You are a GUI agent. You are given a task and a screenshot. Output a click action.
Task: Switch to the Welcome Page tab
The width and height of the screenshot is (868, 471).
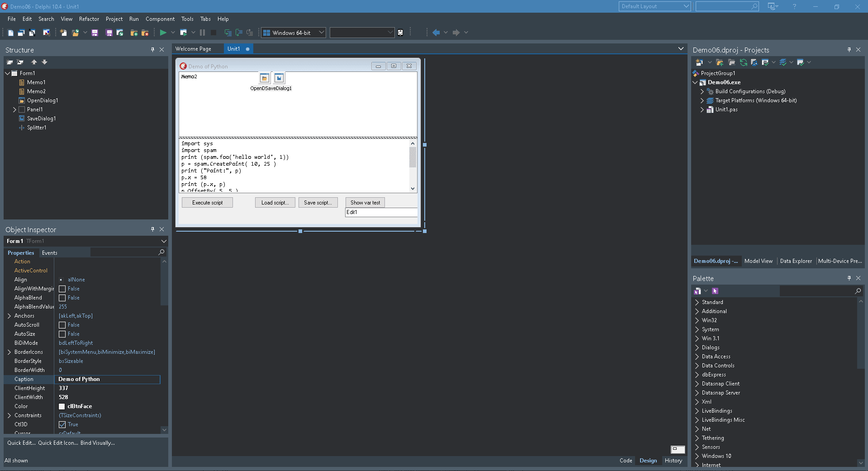click(x=193, y=49)
